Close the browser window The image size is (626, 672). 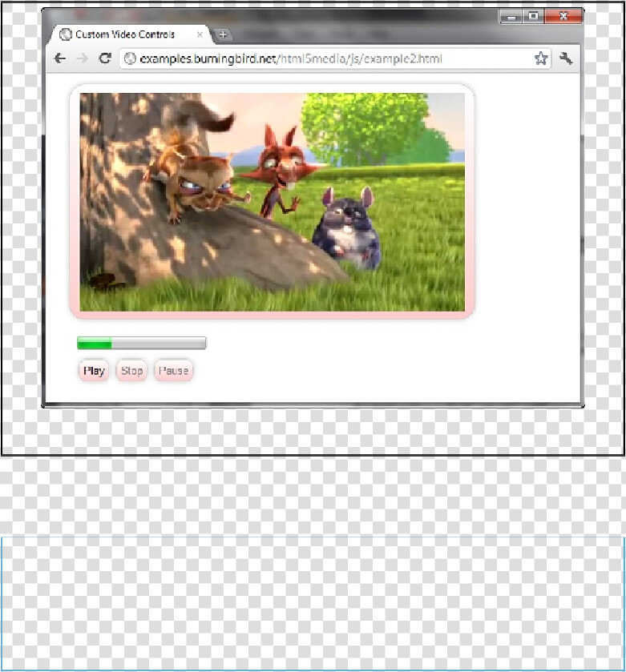point(563,16)
